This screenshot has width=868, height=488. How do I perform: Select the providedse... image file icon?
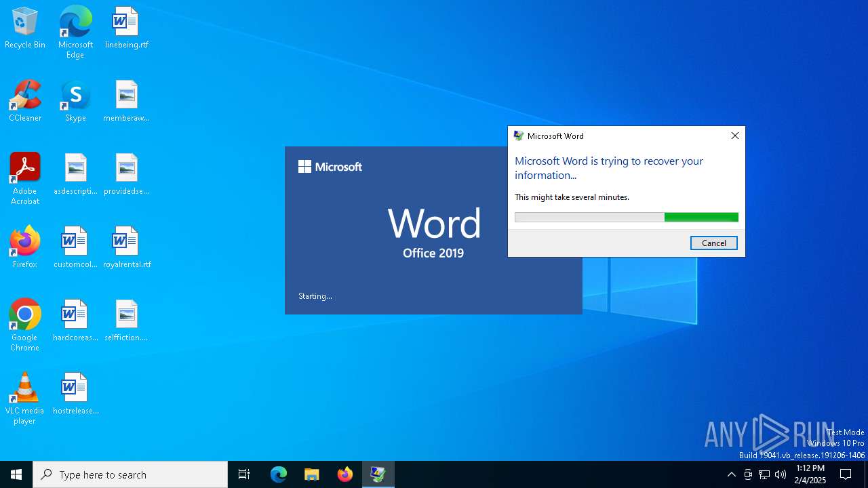pos(126,175)
